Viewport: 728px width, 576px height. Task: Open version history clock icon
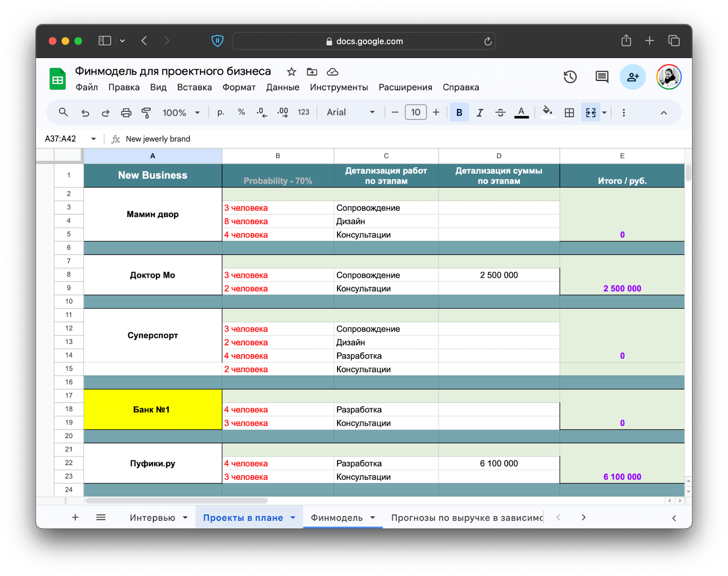pyautogui.click(x=570, y=77)
